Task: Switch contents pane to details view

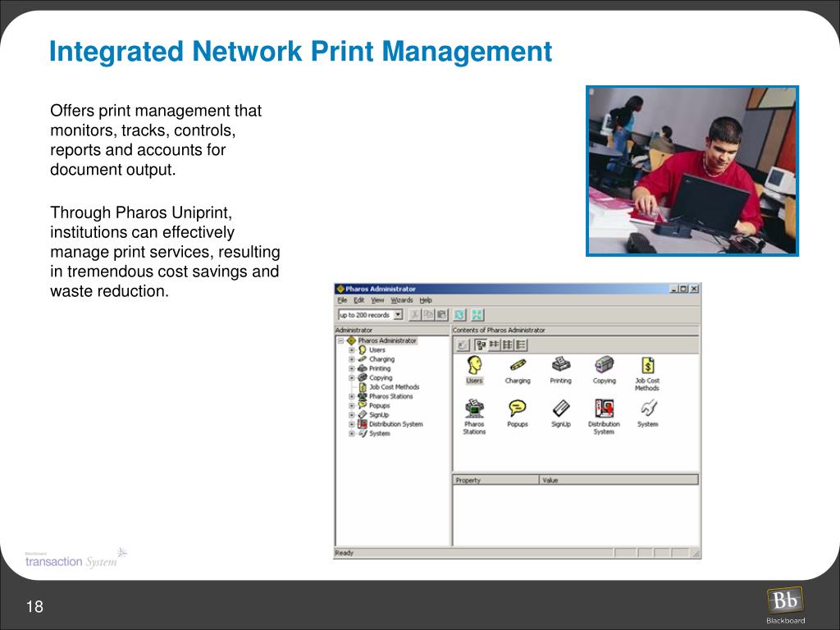Action: point(521,345)
